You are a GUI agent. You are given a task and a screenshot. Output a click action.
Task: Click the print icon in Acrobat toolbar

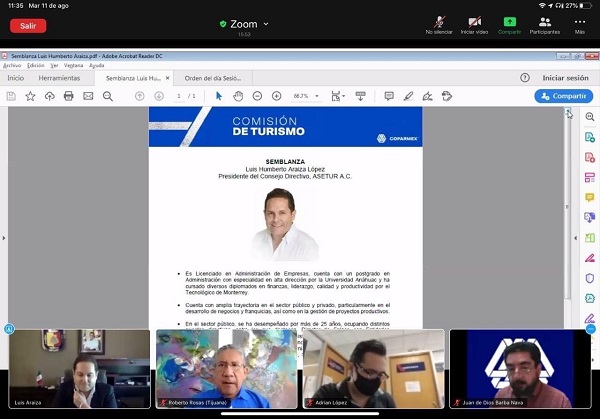click(68, 96)
